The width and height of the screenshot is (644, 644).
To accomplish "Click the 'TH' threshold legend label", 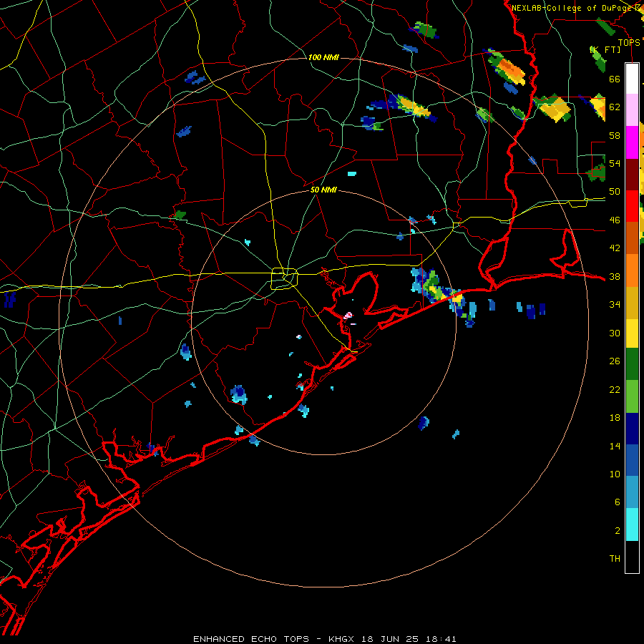I will pos(615,558).
